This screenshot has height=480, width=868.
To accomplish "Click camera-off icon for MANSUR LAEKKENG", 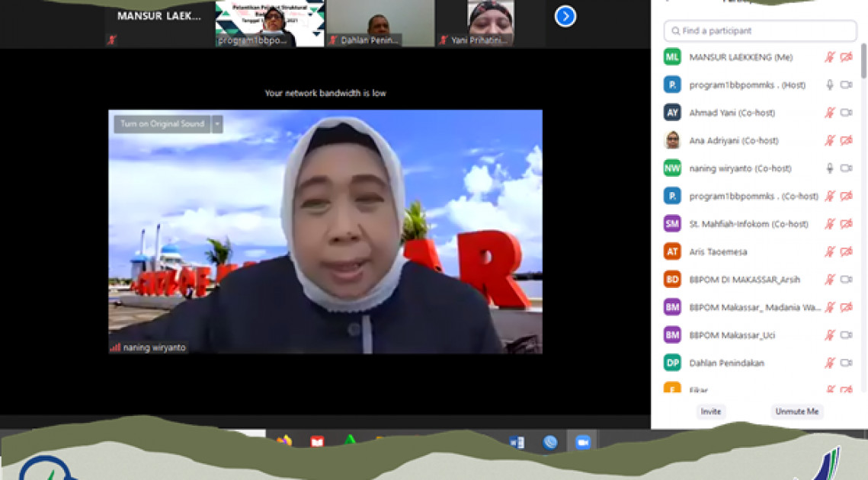I will pyautogui.click(x=847, y=57).
